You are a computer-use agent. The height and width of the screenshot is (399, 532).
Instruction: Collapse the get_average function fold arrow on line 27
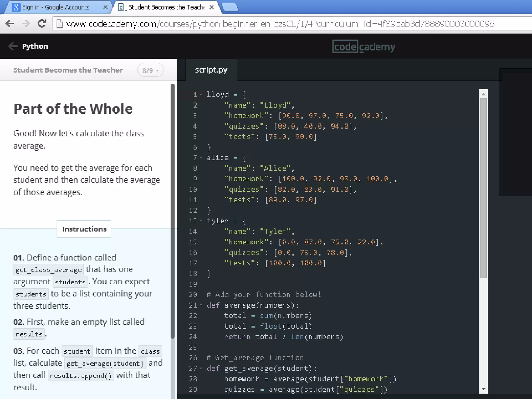tap(201, 368)
